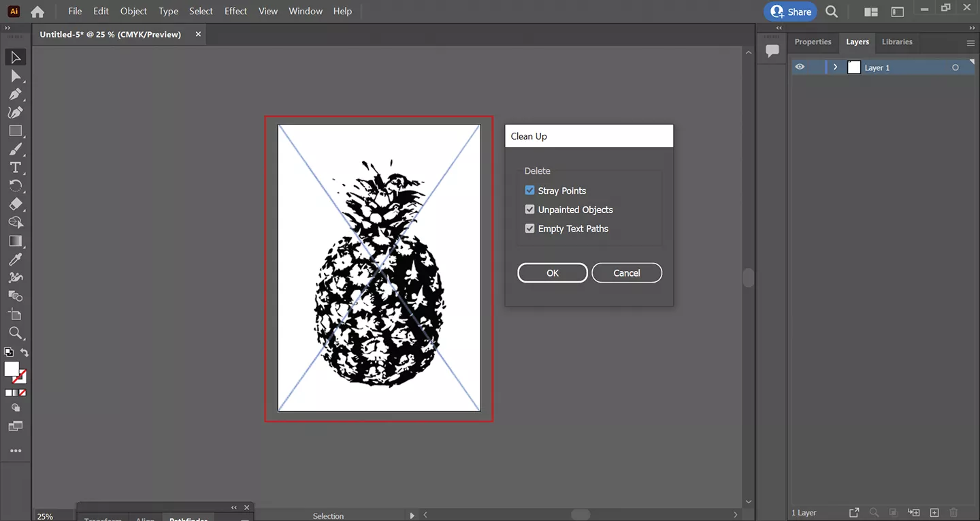
Task: Choose the Type tool
Action: (x=16, y=168)
